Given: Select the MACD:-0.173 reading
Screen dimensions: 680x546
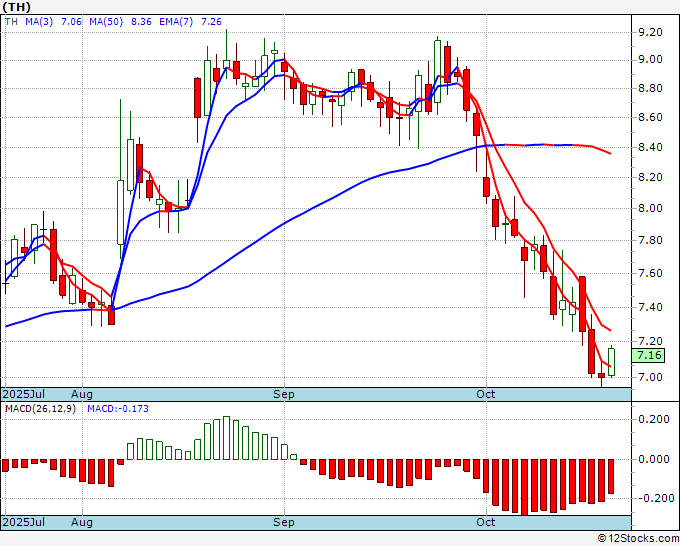Looking at the screenshot, I should tap(118, 409).
